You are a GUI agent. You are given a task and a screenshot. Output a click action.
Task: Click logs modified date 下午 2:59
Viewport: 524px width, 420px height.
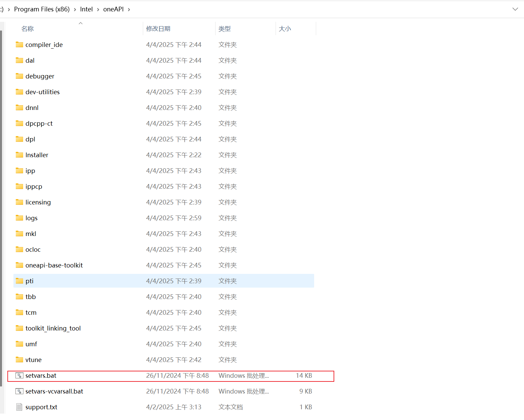[174, 218]
